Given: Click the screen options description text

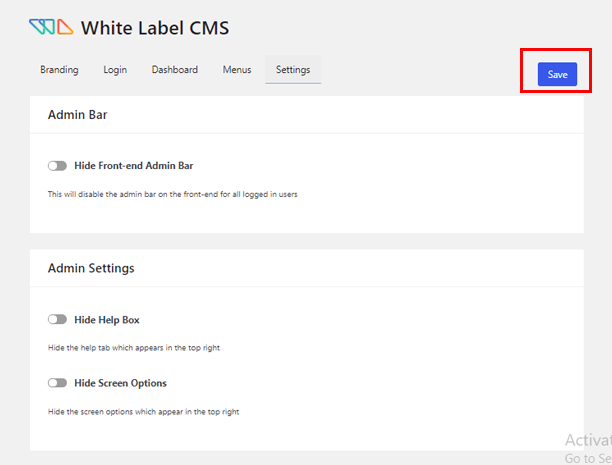Looking at the screenshot, I should tap(143, 411).
